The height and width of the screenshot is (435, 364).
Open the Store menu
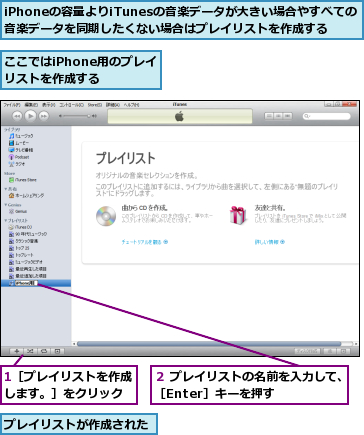pos(95,105)
